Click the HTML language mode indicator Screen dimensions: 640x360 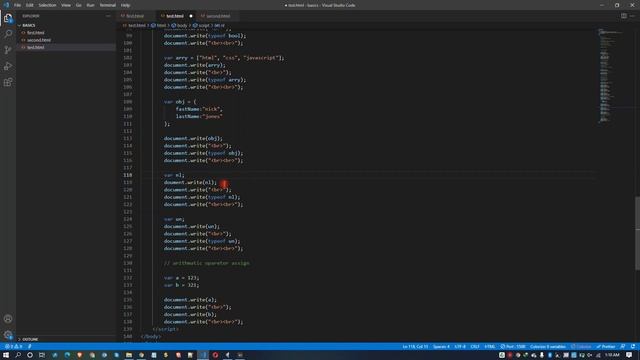click(x=490, y=347)
